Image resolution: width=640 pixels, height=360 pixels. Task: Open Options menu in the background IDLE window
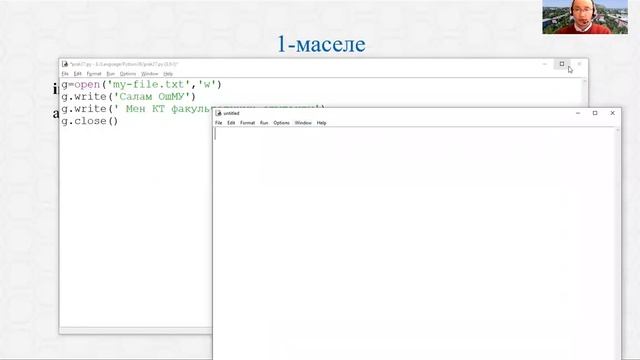click(x=128, y=74)
